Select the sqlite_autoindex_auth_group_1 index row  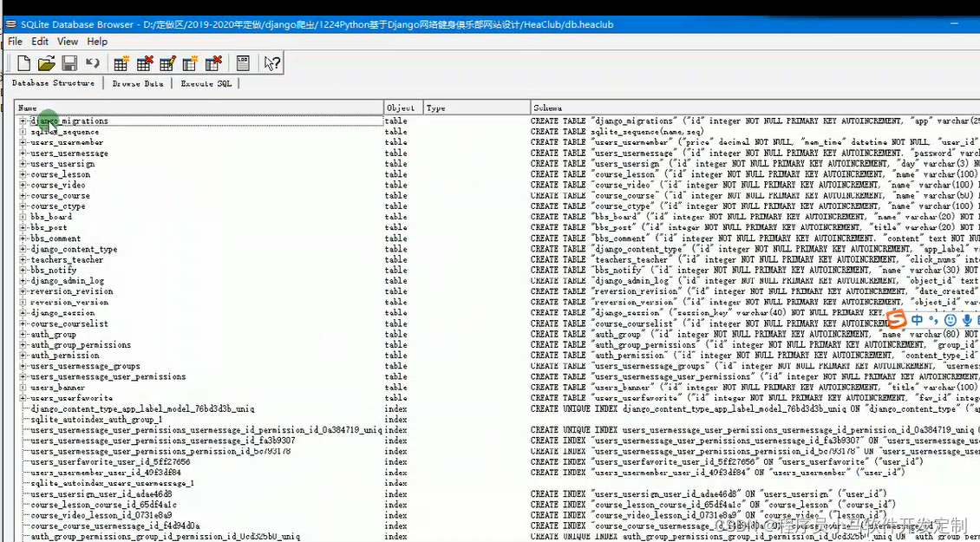click(498, 419)
